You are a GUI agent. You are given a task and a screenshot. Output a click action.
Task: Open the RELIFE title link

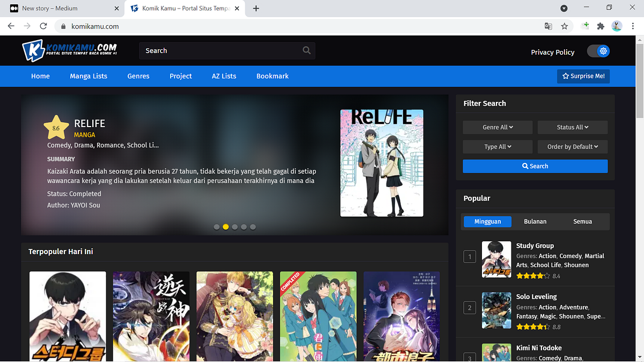(90, 124)
